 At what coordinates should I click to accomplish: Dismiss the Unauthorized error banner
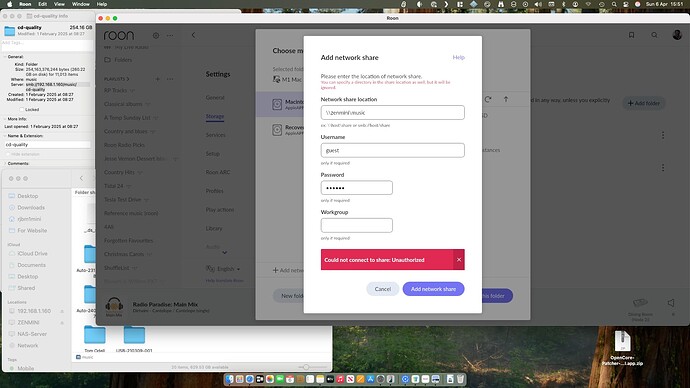click(x=459, y=260)
